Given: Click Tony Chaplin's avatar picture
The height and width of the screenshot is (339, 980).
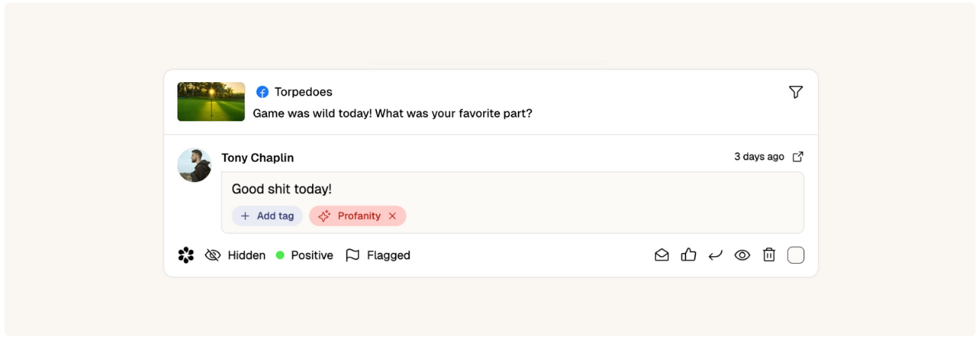Looking at the screenshot, I should click(194, 165).
